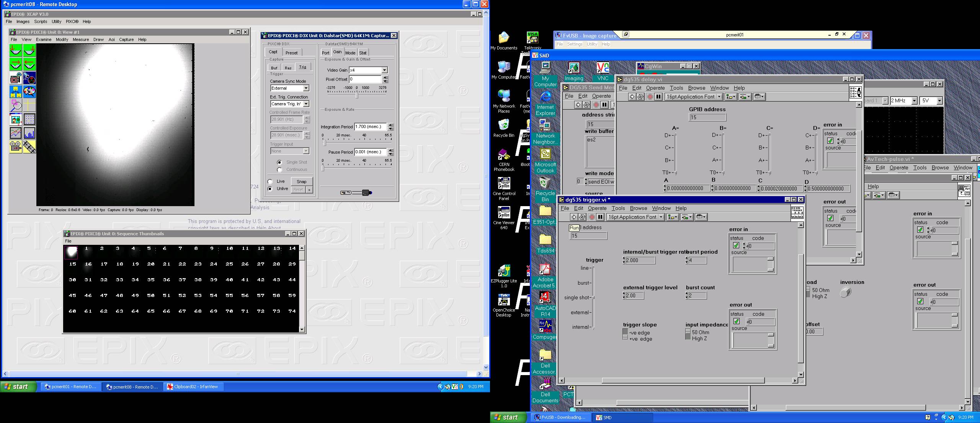Click the Res button in the Capture section
Viewport: 980px width, 423px height.
point(288,68)
